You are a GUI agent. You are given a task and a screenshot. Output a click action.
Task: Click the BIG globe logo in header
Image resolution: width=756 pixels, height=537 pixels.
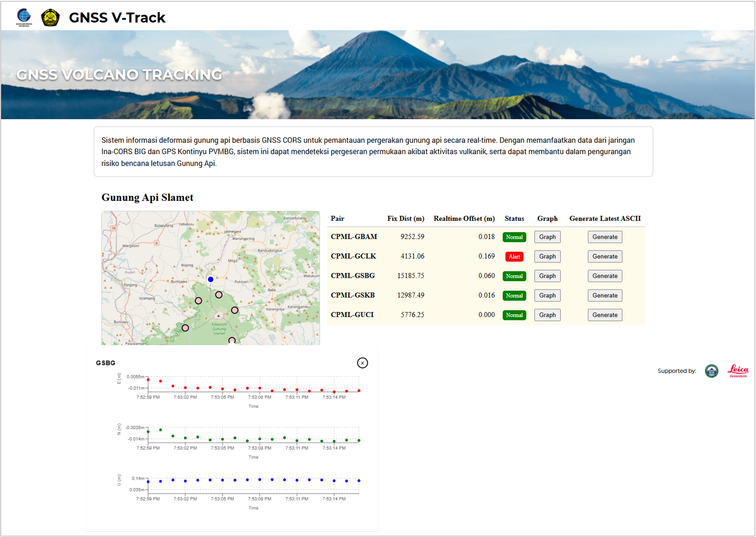24,17
